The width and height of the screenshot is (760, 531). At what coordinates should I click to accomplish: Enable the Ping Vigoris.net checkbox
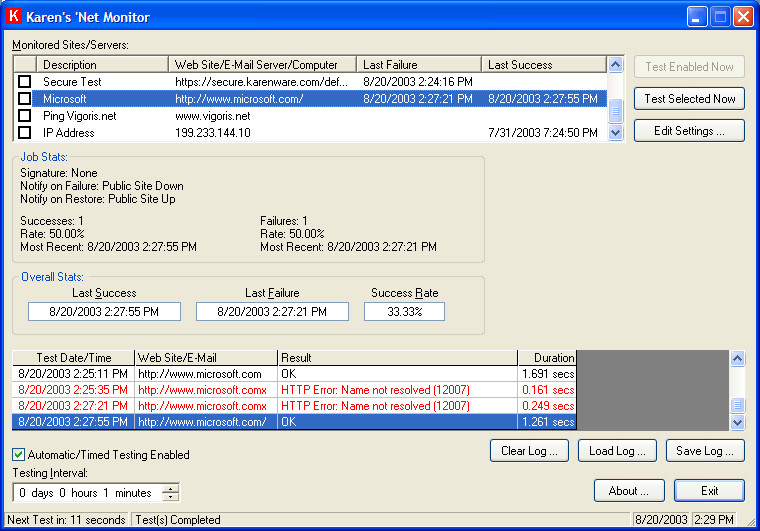(25, 116)
